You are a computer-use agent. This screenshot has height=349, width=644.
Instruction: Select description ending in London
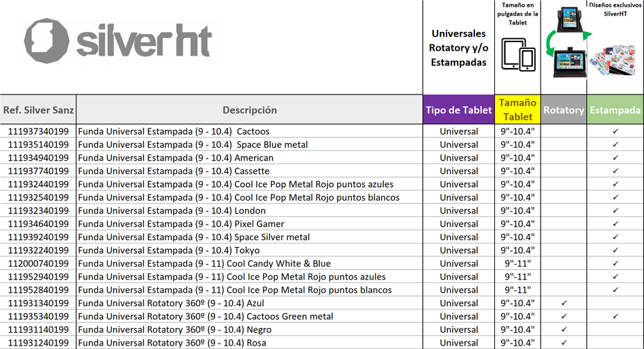(172, 211)
